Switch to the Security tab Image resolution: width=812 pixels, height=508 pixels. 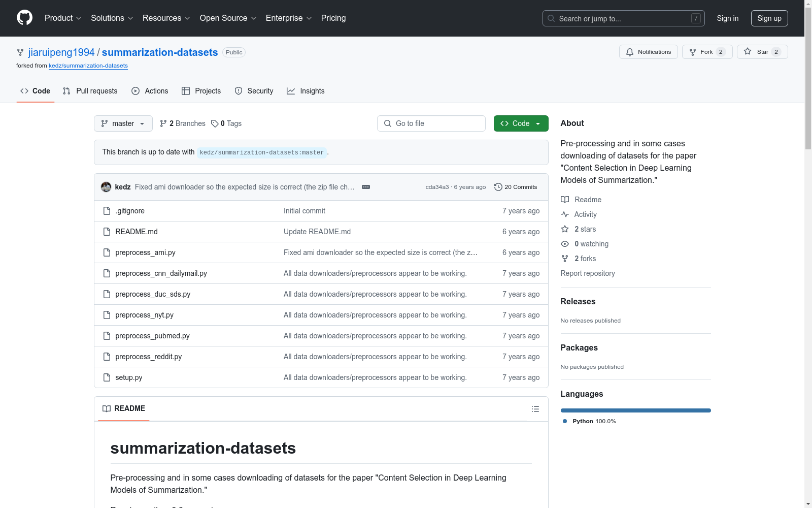(x=254, y=91)
